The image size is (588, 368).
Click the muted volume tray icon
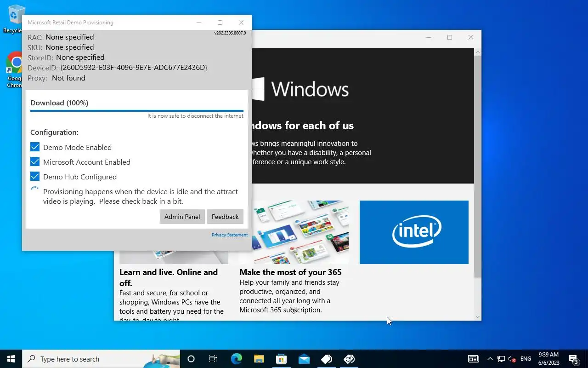click(x=512, y=359)
